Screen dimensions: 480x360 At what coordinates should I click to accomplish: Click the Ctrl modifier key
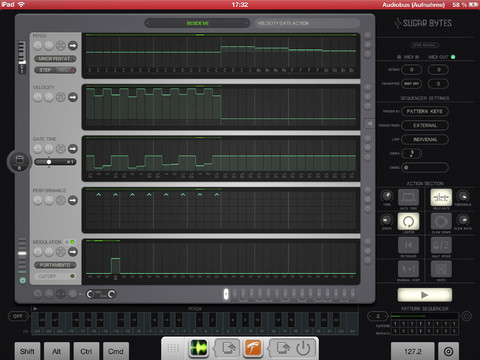86,351
